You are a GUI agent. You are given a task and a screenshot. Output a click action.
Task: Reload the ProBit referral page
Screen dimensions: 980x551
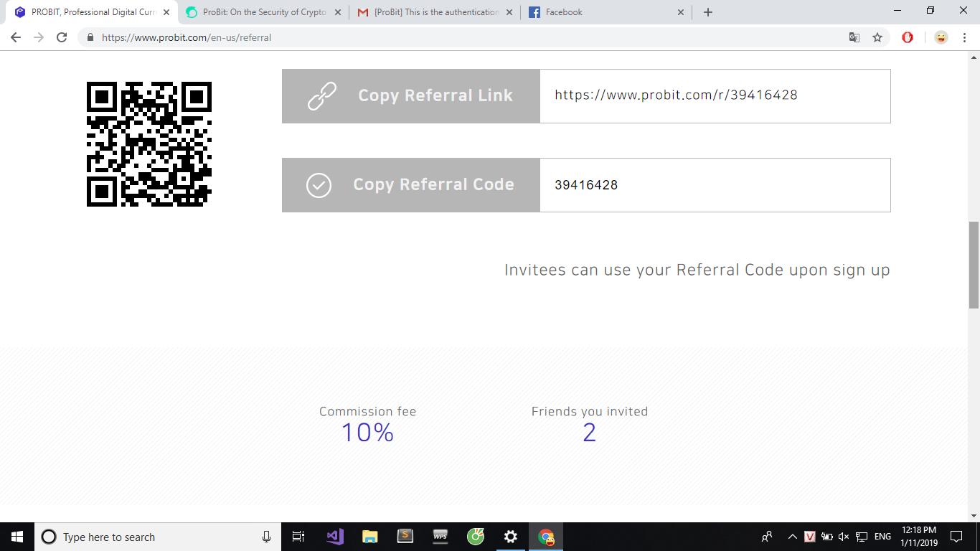click(62, 37)
